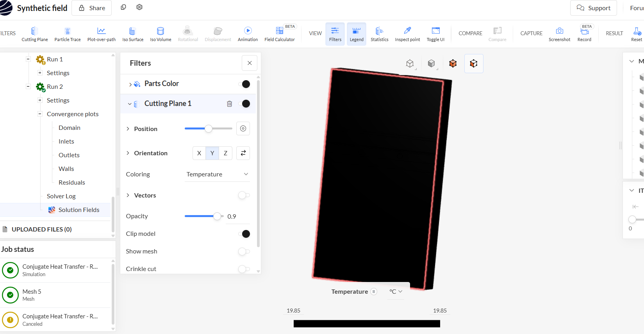Expand the Vectors options
This screenshot has width=644, height=334.
128,195
